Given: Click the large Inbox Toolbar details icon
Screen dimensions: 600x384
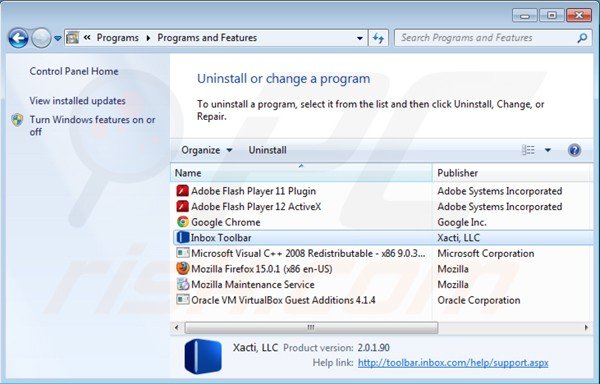Looking at the screenshot, I should tap(203, 356).
